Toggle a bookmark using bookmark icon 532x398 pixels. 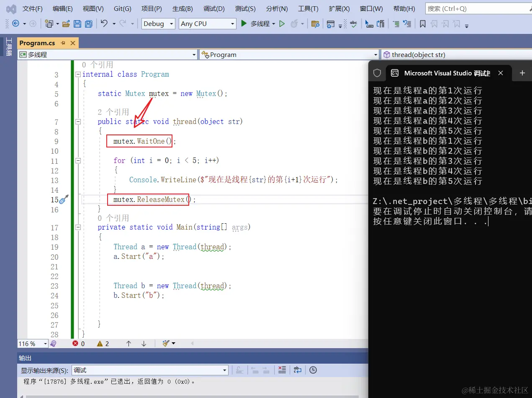pos(423,24)
